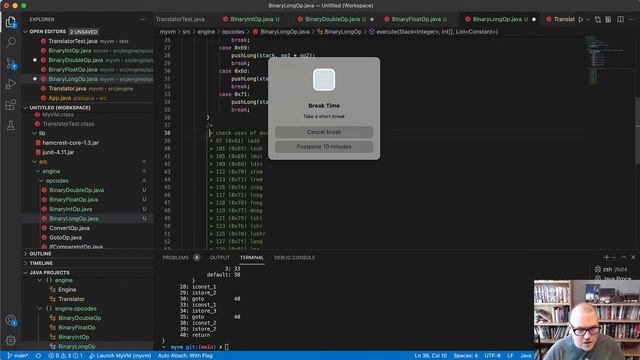Open ConvertOp.java in the file tree
640x360 pixels.
[x=69, y=228]
